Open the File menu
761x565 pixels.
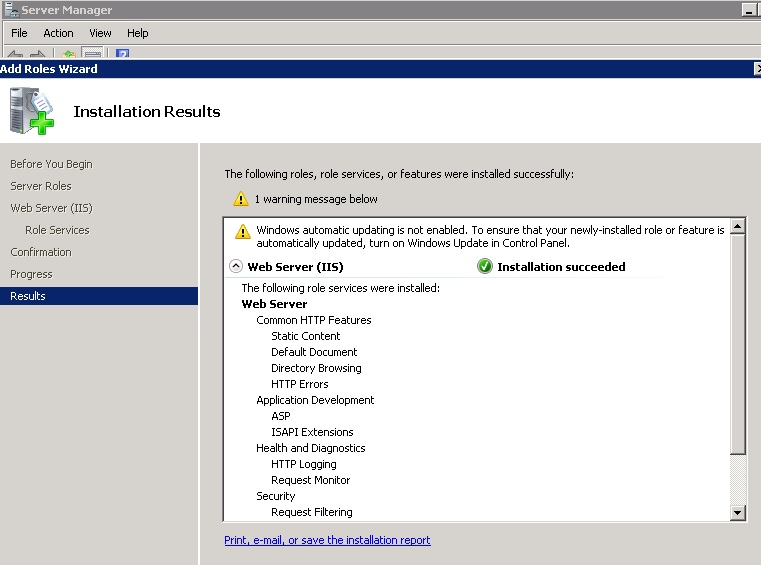tap(19, 33)
